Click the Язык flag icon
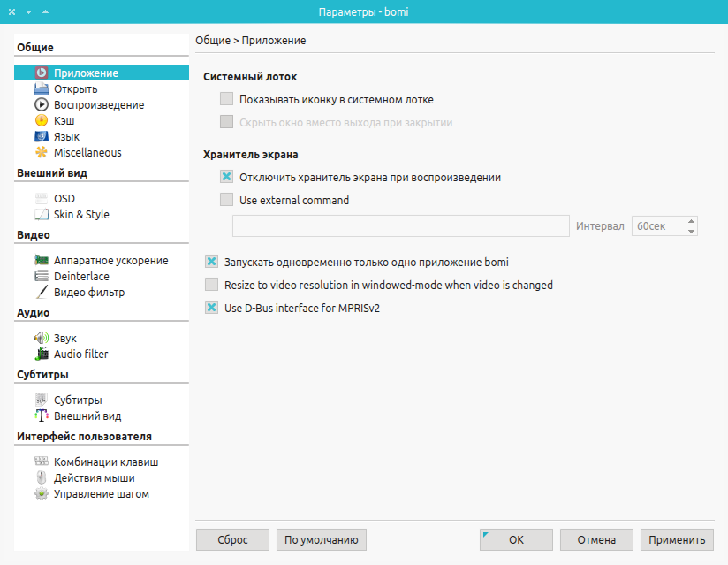 [x=42, y=136]
